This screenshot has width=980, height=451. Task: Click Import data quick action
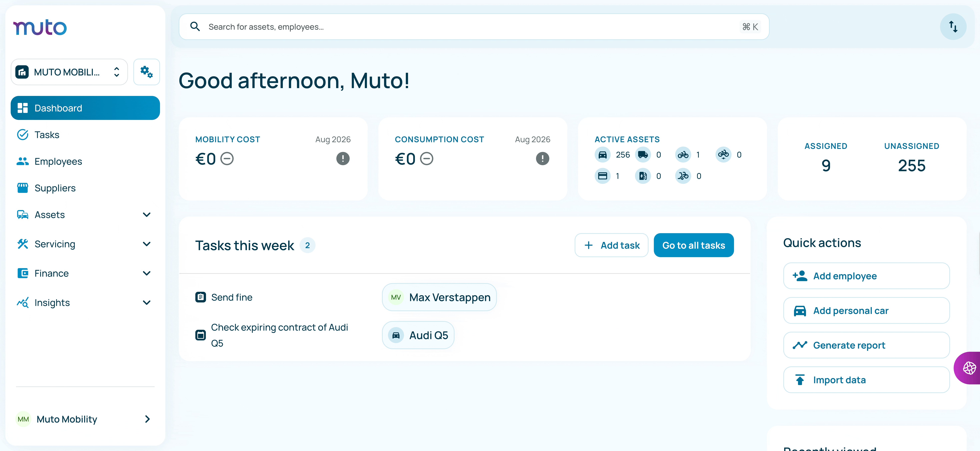(x=866, y=380)
